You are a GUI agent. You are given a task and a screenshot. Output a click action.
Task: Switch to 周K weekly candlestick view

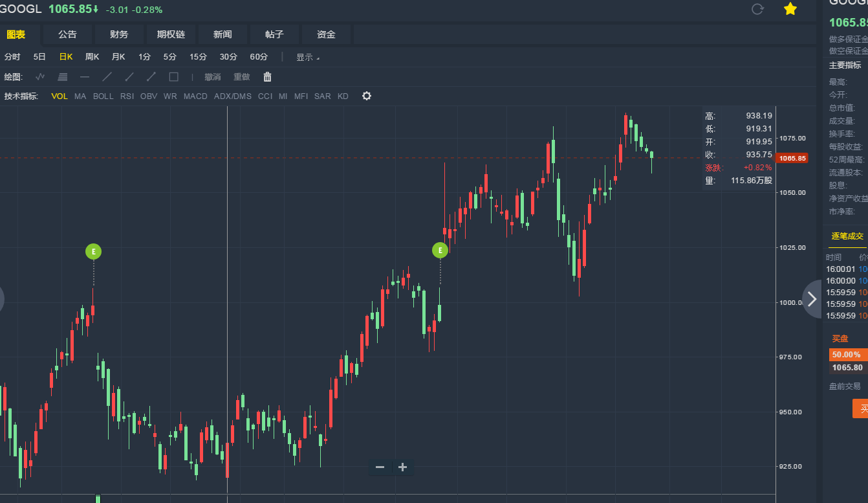(92, 57)
